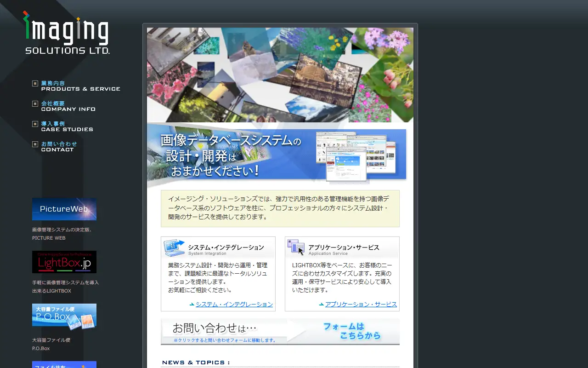This screenshot has height=368, width=588.
Task: Click the お問い合わせは… contact form banner
Action: (x=280, y=331)
